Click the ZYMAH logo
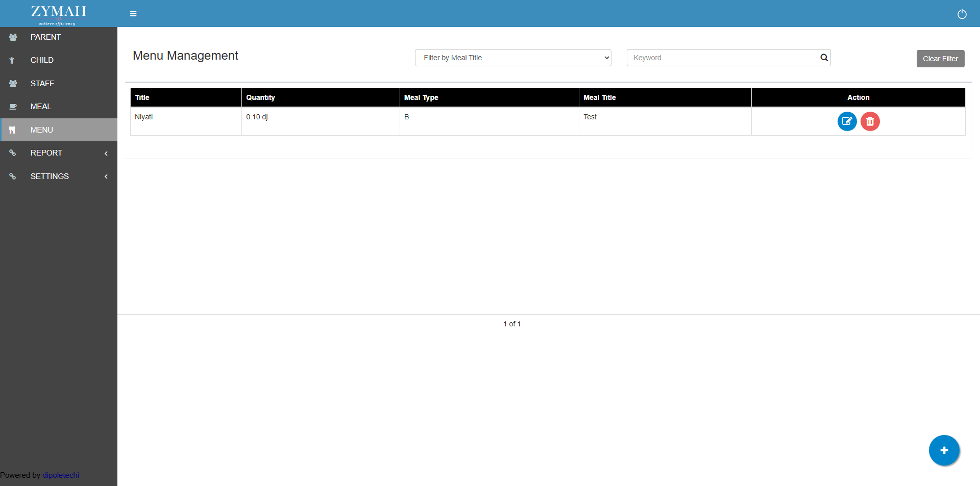This screenshot has height=486, width=980. (58, 14)
